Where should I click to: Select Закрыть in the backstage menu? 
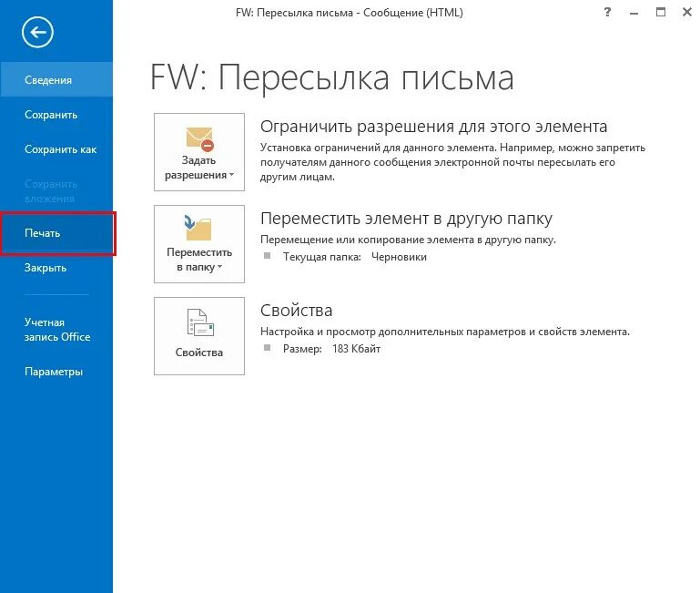[56, 268]
